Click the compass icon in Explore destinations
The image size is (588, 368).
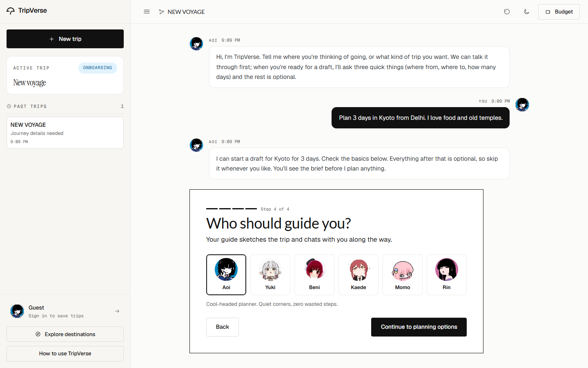tap(38, 334)
